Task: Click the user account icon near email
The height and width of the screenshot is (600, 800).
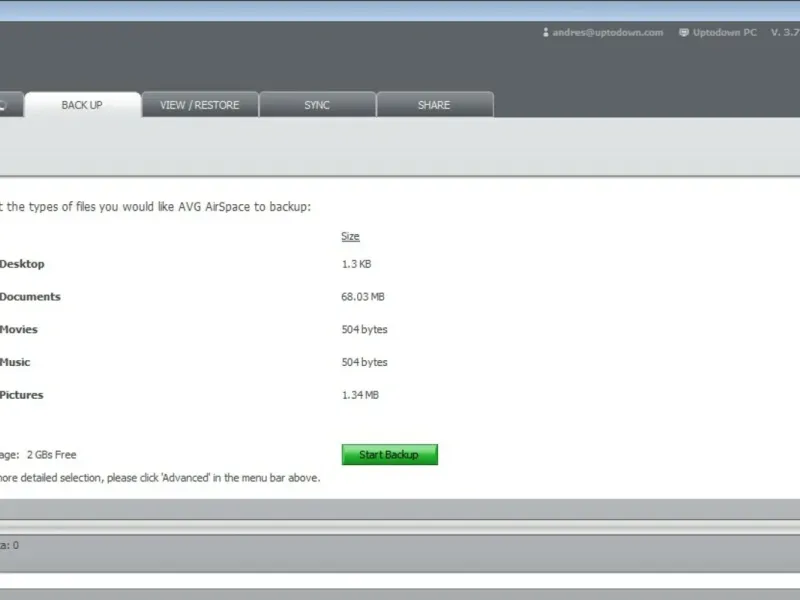Action: pos(545,32)
